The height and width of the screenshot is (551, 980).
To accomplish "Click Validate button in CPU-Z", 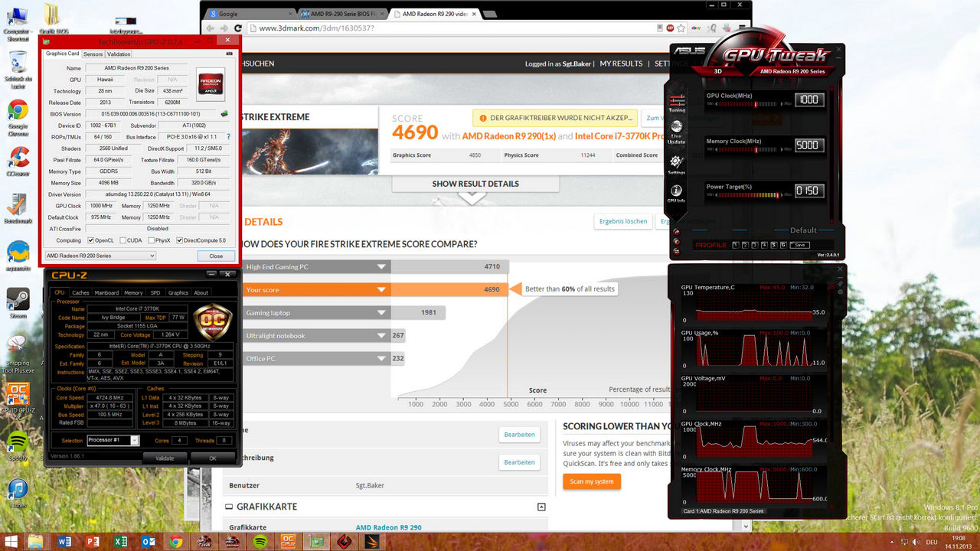I will [x=165, y=458].
